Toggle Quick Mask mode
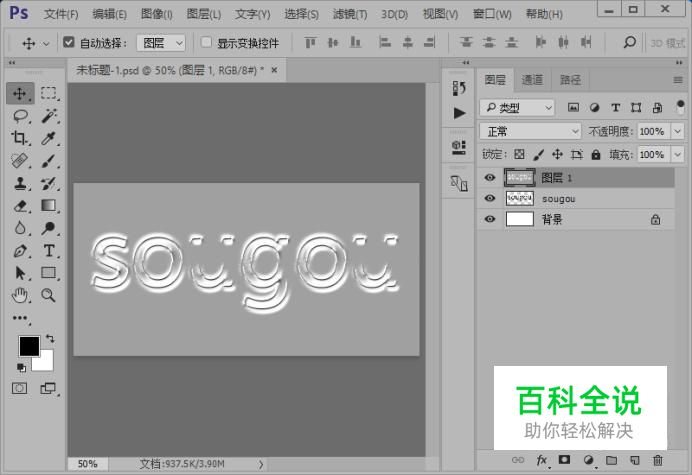This screenshot has height=475, width=692. [x=19, y=388]
